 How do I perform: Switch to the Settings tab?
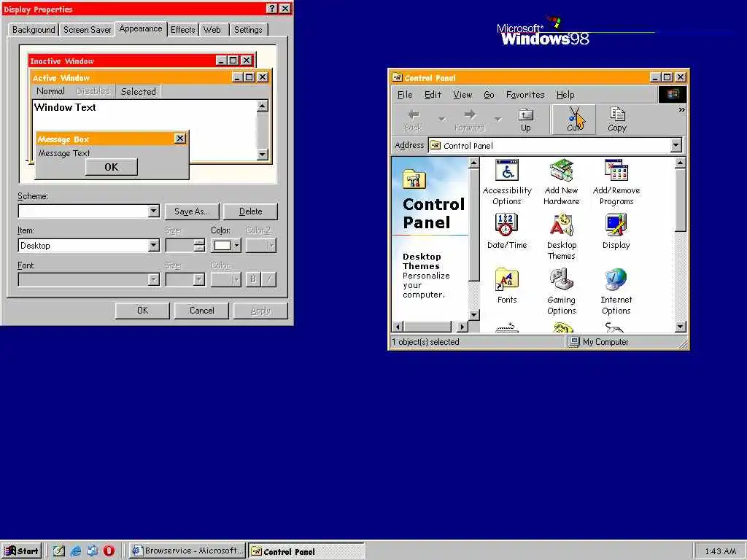pos(248,29)
